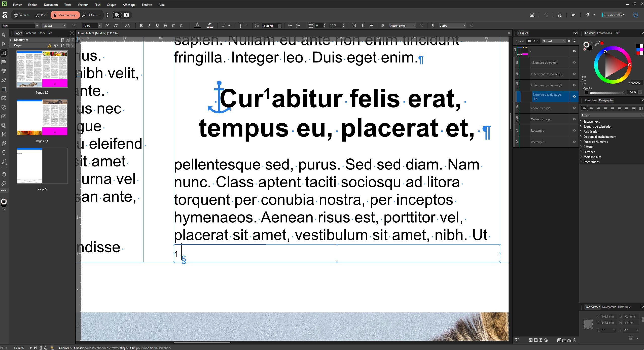Hide the Numéro de page layer
This screenshot has width=644, height=350.
click(574, 63)
